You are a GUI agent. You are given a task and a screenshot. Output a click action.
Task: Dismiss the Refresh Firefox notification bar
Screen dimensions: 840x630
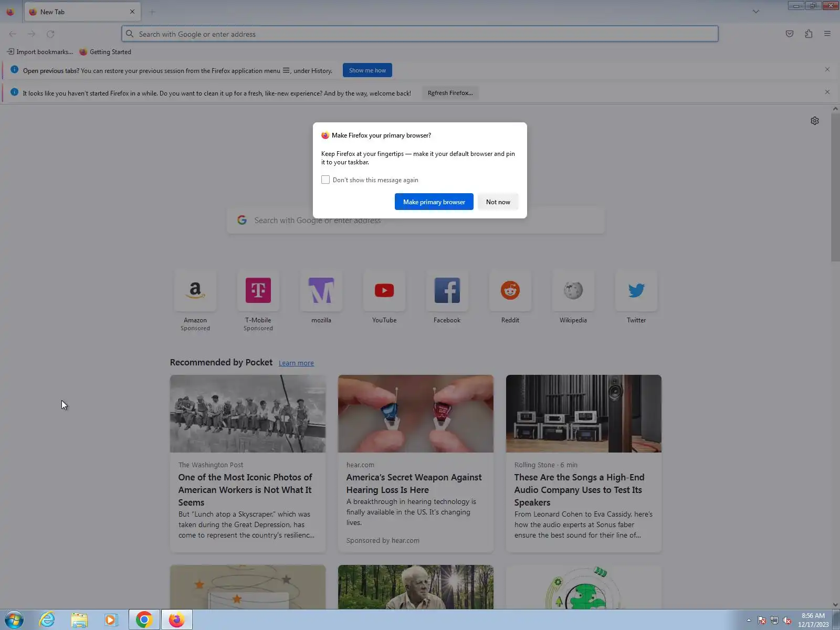pyautogui.click(x=827, y=92)
